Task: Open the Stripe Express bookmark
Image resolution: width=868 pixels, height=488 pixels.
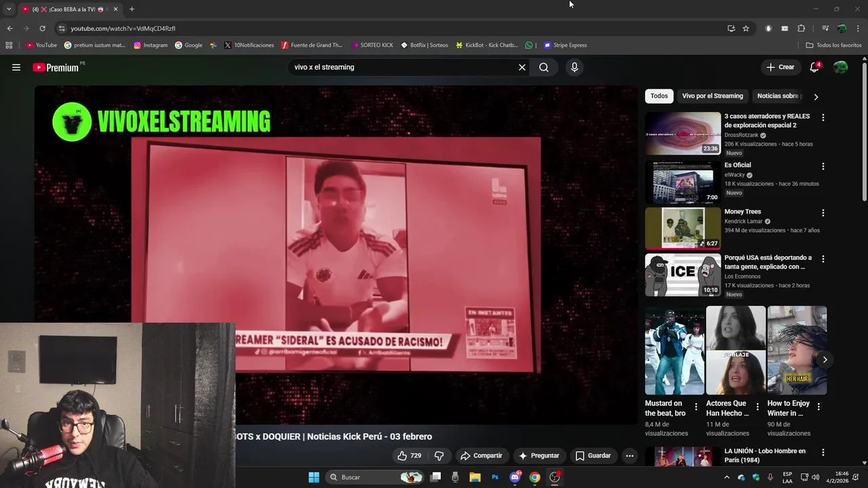Action: pyautogui.click(x=565, y=45)
